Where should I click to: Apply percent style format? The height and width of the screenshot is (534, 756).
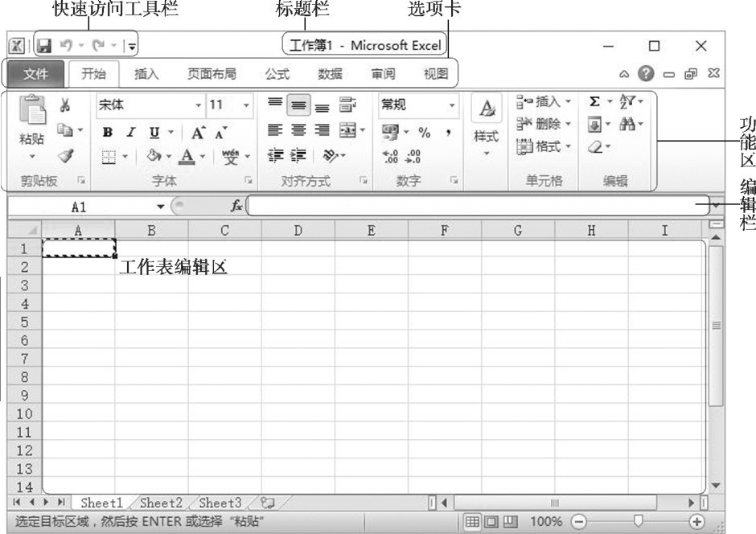click(425, 132)
